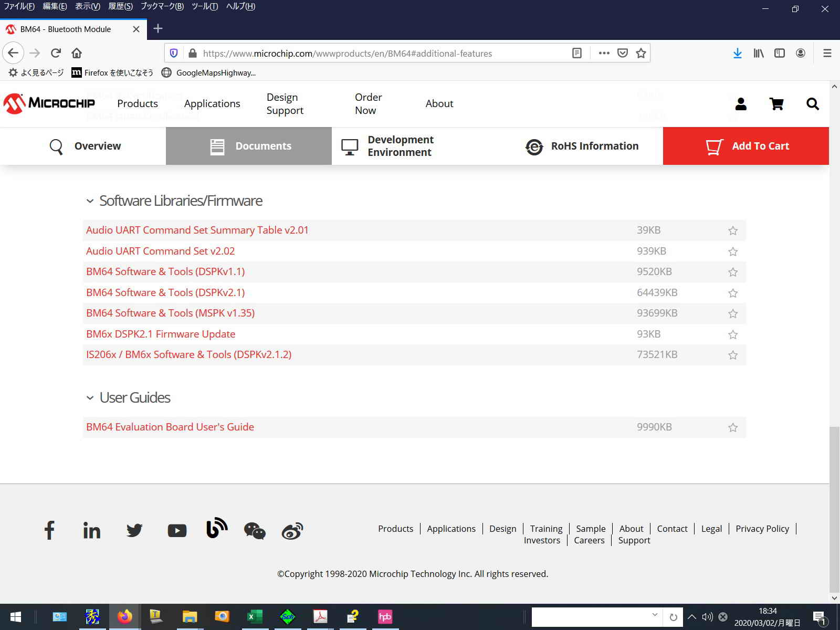Open the Firefox downloads panel
Screen dimensions: 840x630
point(738,53)
